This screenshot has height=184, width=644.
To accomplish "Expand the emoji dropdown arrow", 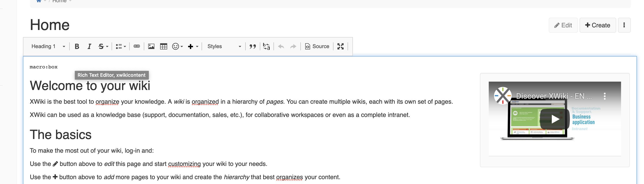I will point(182,47).
